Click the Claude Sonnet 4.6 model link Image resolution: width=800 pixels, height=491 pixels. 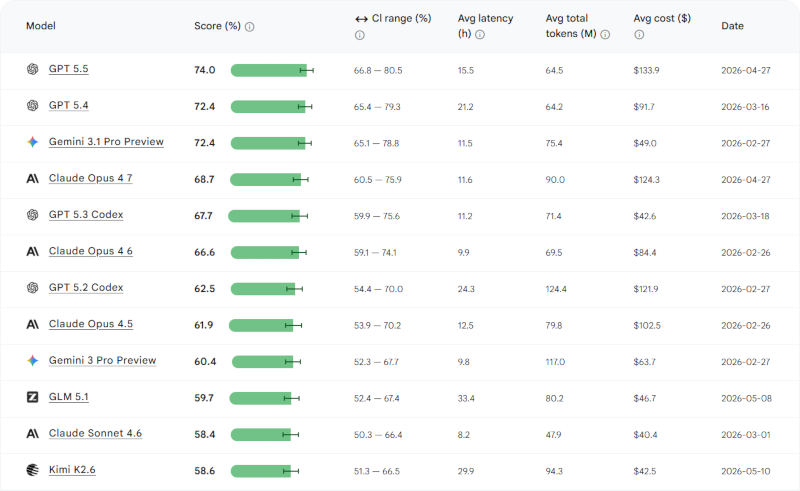click(x=95, y=433)
